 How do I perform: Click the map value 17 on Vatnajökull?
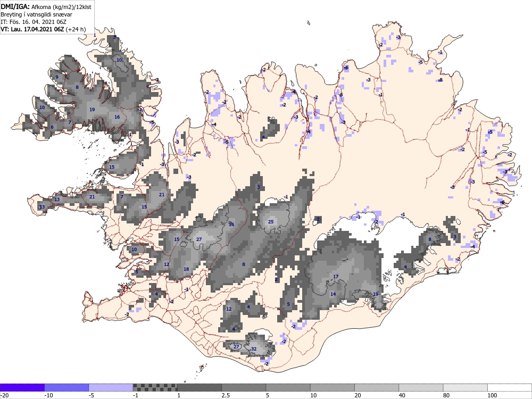336,277
